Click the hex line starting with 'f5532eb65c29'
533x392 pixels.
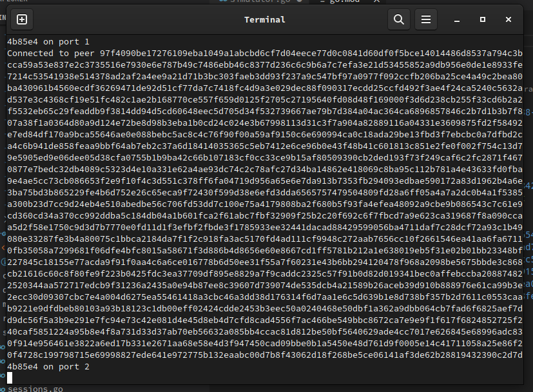pos(265,112)
